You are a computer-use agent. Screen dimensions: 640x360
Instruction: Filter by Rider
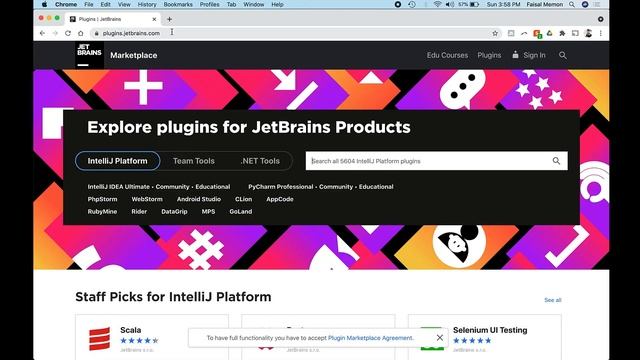(x=139, y=211)
